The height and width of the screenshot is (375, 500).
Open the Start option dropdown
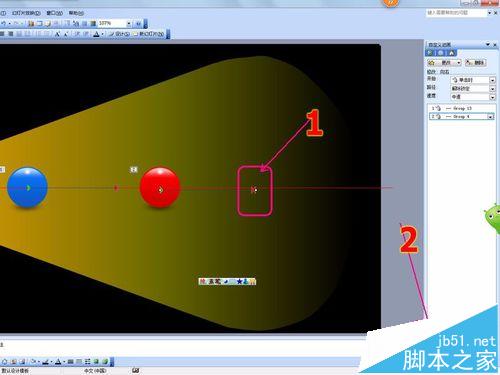492,80
